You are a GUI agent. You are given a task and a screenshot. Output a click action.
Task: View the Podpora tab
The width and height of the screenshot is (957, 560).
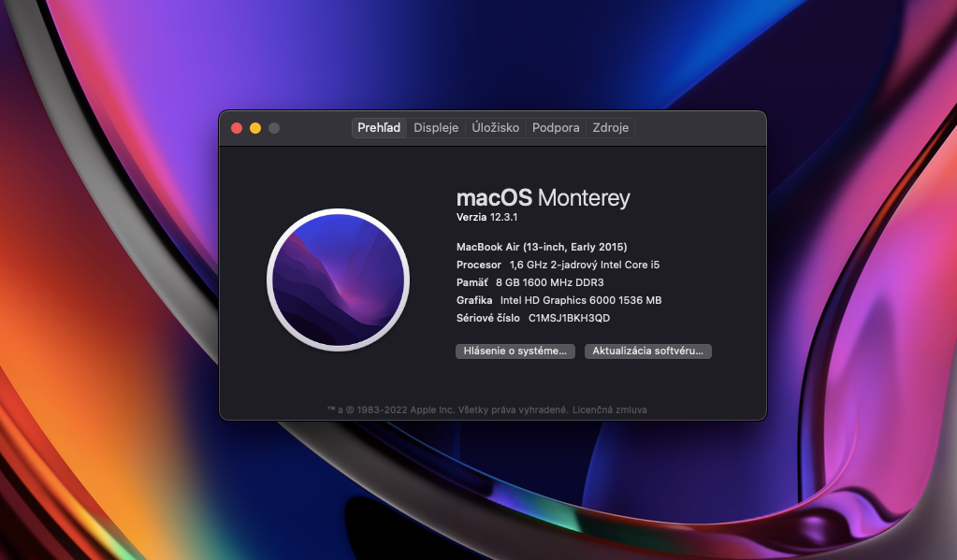[x=555, y=127]
